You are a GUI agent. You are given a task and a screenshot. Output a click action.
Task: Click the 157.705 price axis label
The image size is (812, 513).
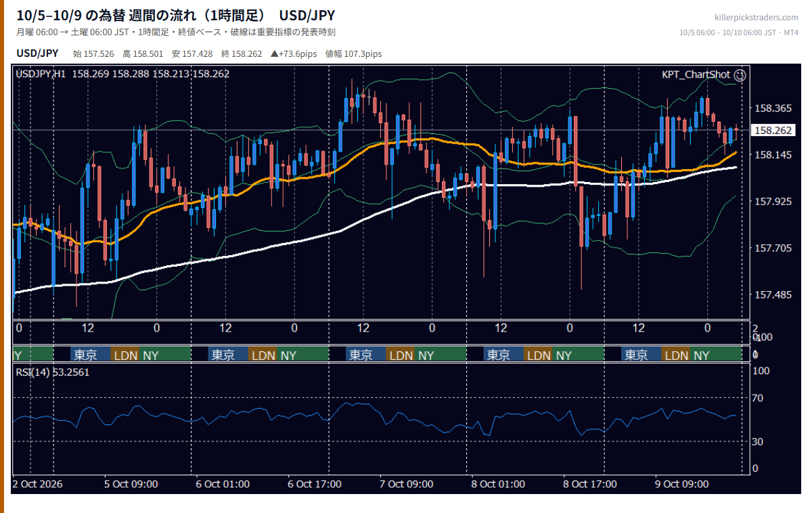772,248
